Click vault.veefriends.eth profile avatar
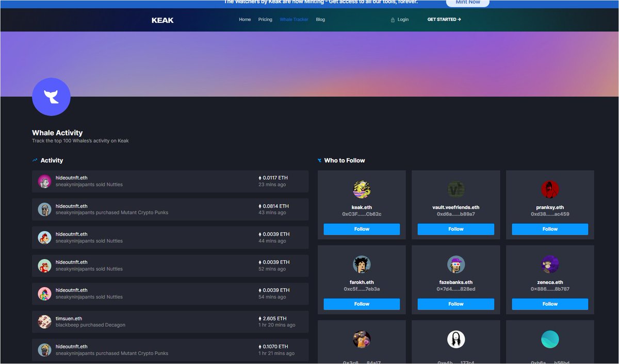The width and height of the screenshot is (619, 364). (456, 190)
